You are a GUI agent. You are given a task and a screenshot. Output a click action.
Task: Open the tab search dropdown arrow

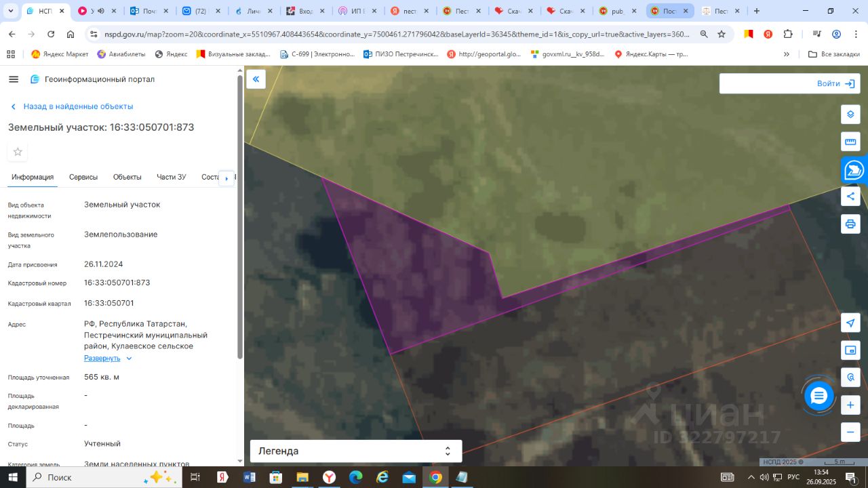(10, 11)
